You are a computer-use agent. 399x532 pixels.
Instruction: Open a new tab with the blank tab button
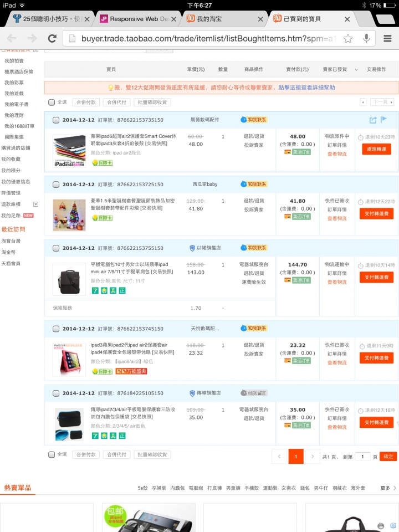tap(386, 19)
